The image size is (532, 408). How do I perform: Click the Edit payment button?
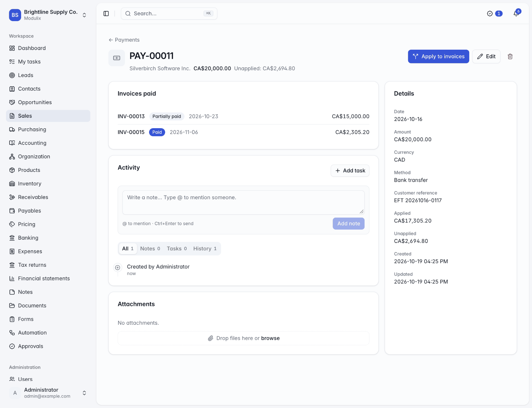[x=486, y=57]
